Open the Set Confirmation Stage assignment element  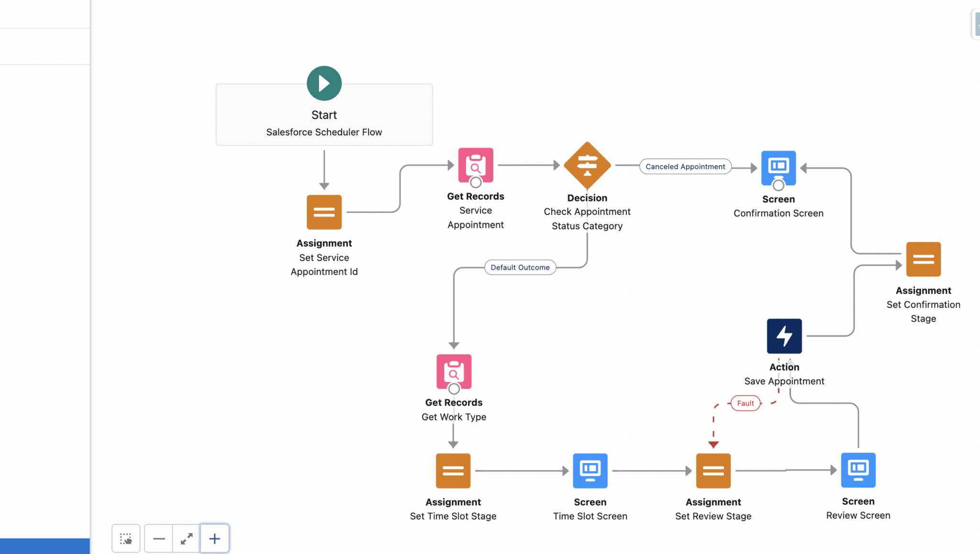(x=923, y=259)
